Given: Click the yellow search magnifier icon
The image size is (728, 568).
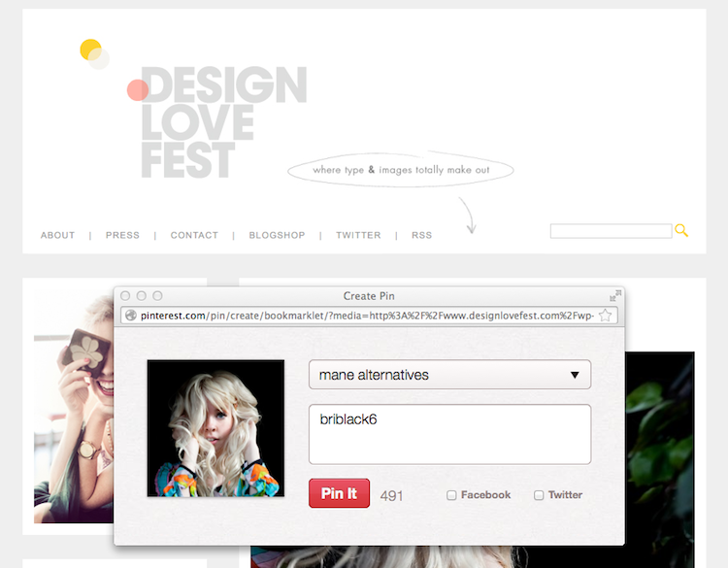Looking at the screenshot, I should (681, 230).
